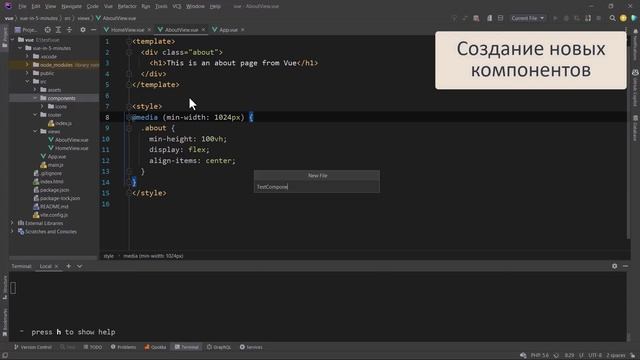Open the Navigate menu
Image resolution: width=640 pixels, height=360 pixels.
71,6
